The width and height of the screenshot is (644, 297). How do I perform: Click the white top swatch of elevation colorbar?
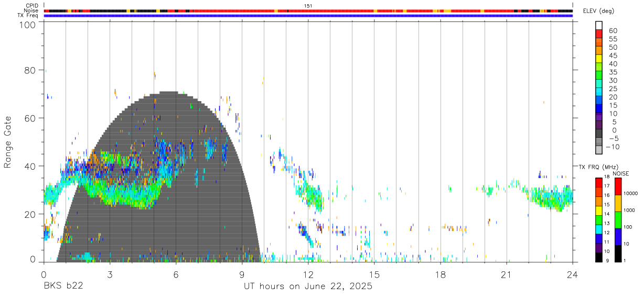click(x=599, y=26)
